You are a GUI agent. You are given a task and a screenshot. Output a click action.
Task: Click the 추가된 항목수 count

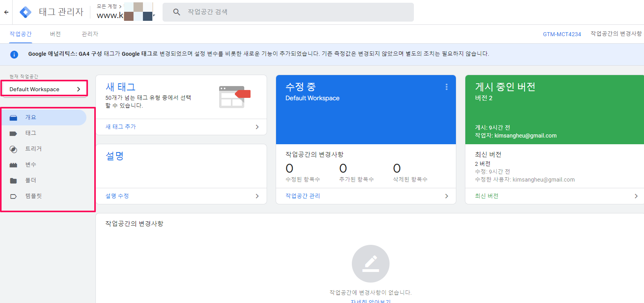click(343, 169)
